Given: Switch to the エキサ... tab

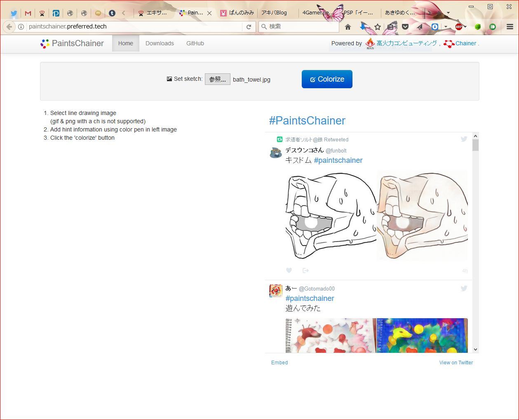Looking at the screenshot, I should (153, 13).
